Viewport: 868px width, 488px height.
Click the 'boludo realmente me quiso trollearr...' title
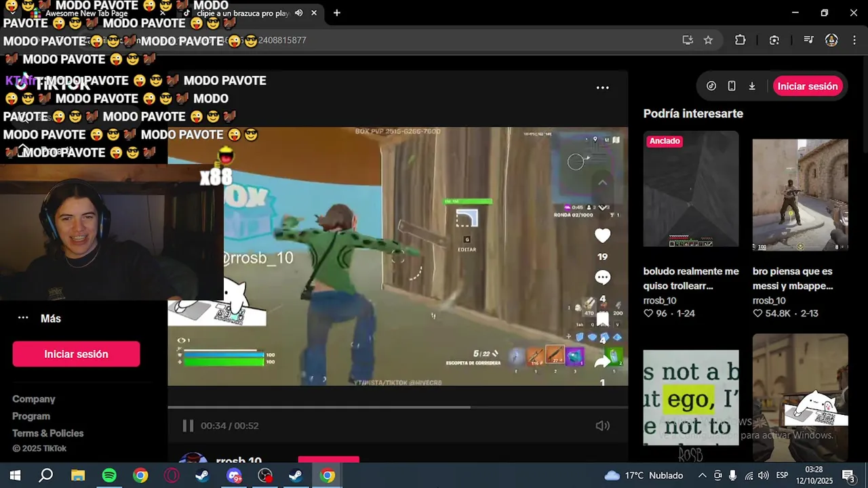point(691,279)
